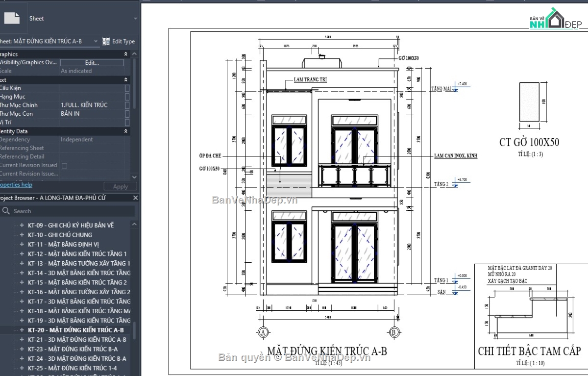This screenshot has width=588, height=376.
Task: Expand the KT-11 sheet node
Action: (x=22, y=244)
